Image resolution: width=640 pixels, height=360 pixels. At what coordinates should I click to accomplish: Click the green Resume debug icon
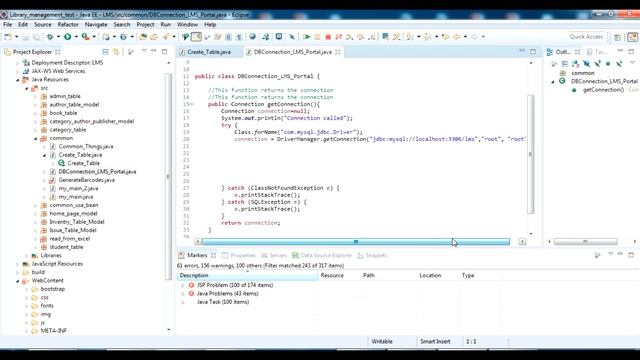pyautogui.click(x=307, y=37)
